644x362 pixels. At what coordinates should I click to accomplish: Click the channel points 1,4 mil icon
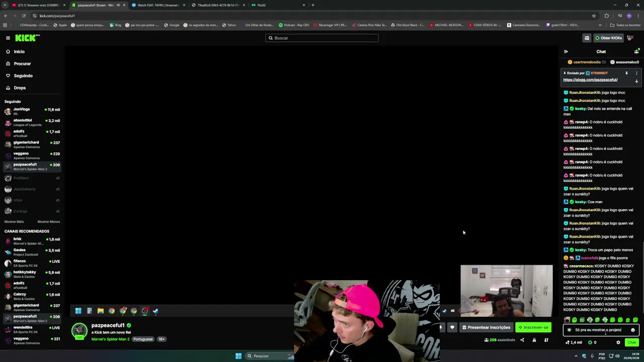574,342
